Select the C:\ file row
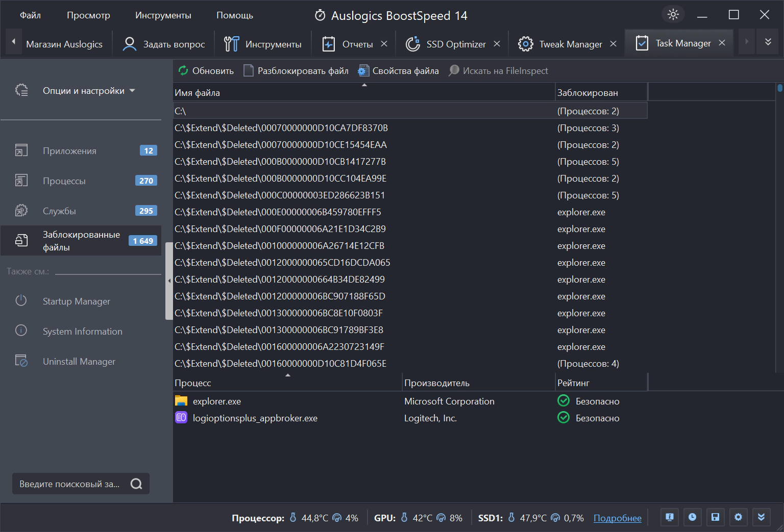This screenshot has width=784, height=532. [x=410, y=111]
